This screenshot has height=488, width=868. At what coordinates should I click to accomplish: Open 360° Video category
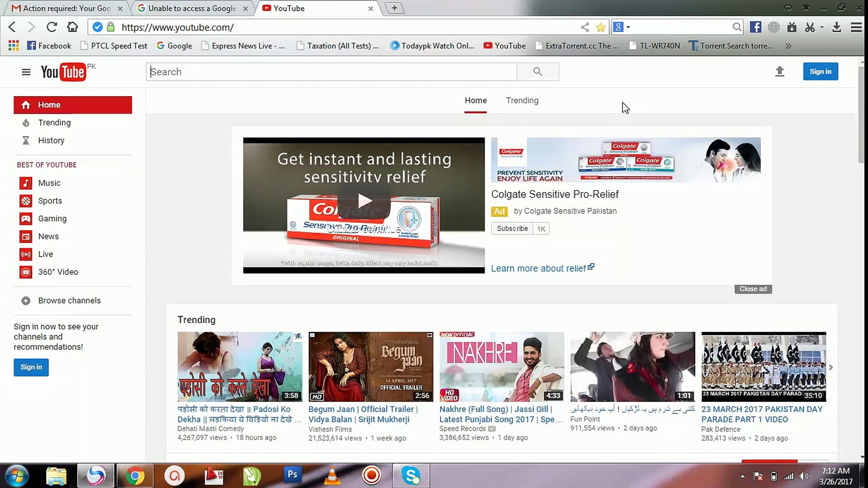(x=58, y=272)
